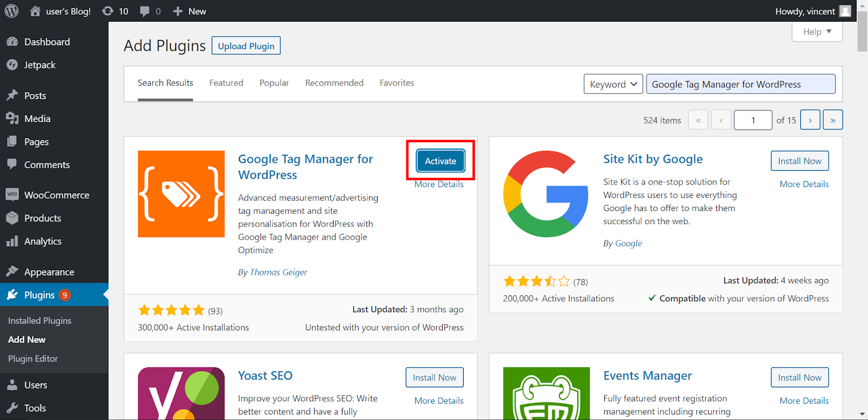Screen dimensions: 868x420
Task: Click the Jetpack sidebar icon
Action: [12, 65]
